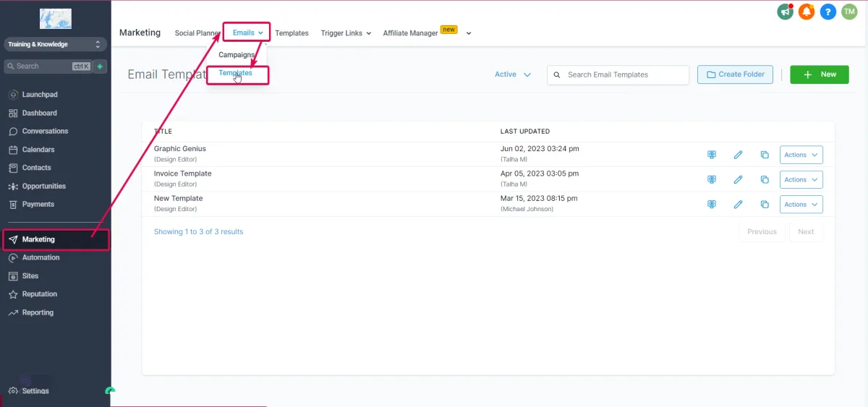
Task: Click the blue help question mark icon
Action: click(x=828, y=12)
